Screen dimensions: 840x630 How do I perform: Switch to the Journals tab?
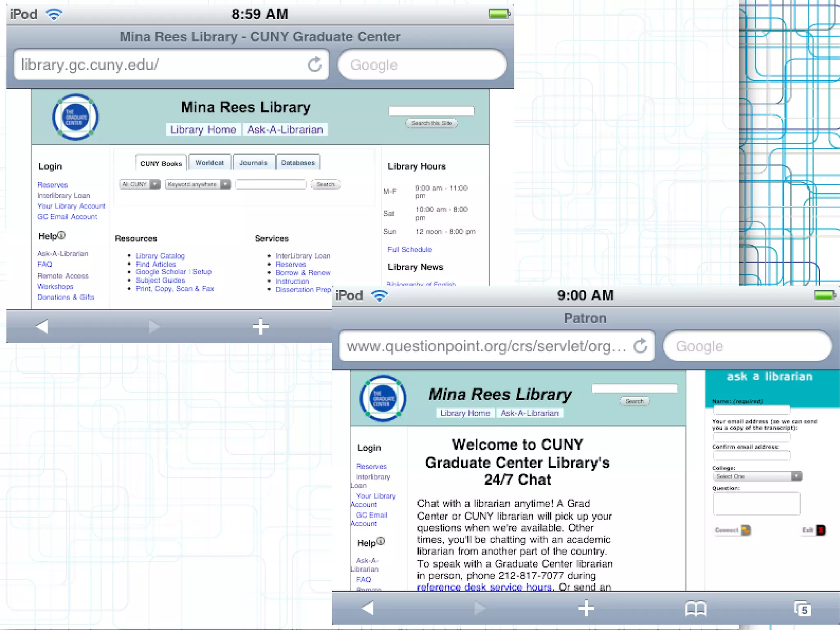(253, 163)
